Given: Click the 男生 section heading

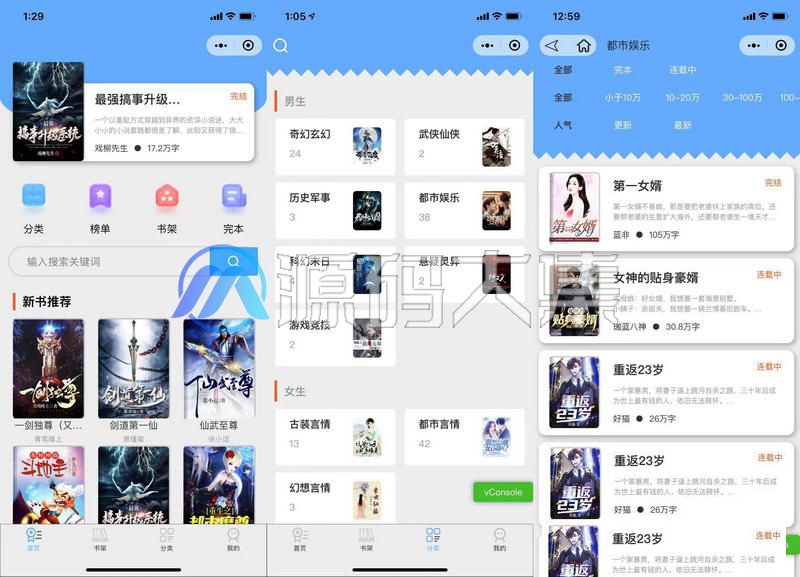Looking at the screenshot, I should coord(295,102).
